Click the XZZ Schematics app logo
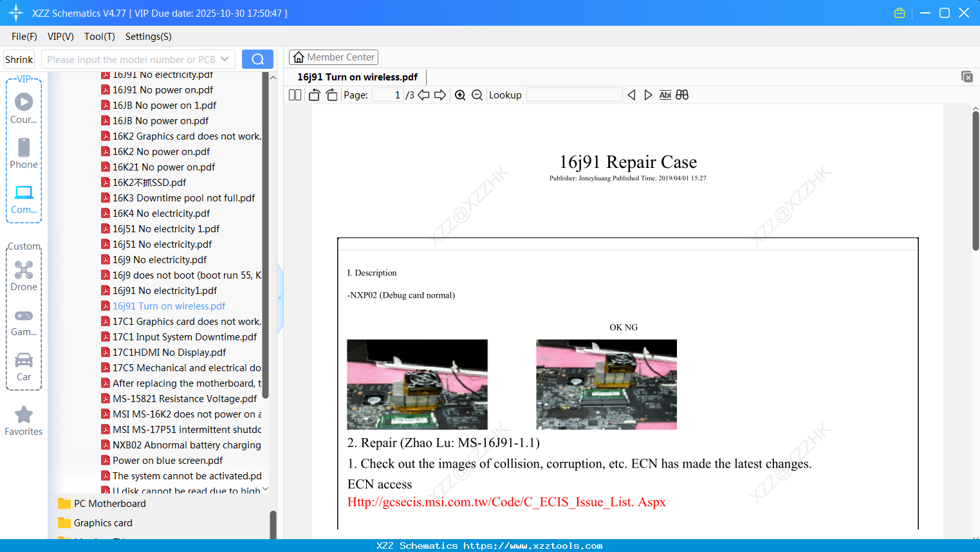 pyautogui.click(x=16, y=13)
